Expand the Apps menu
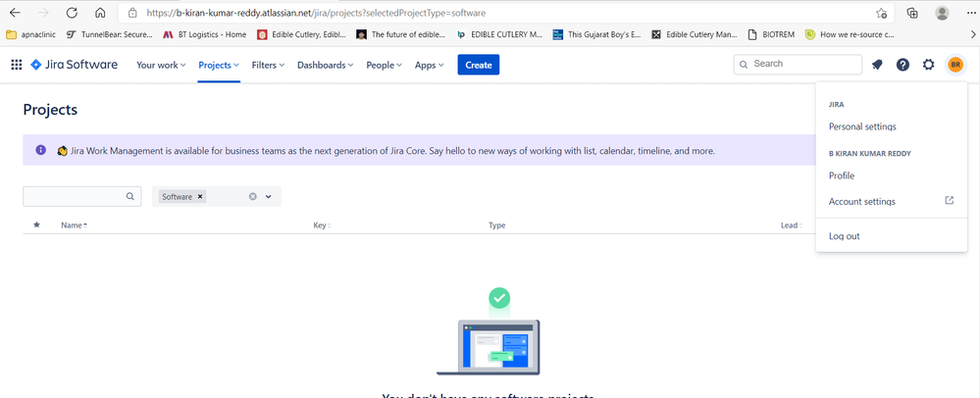 click(430, 65)
